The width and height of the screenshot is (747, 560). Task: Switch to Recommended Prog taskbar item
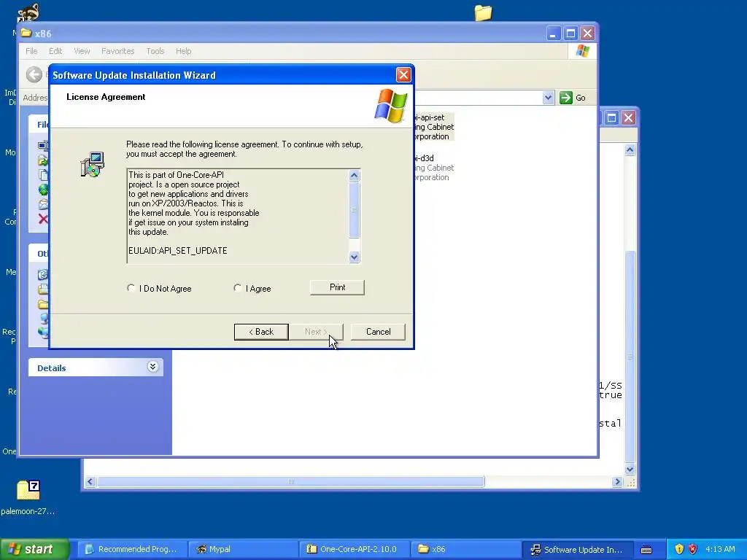click(x=131, y=549)
